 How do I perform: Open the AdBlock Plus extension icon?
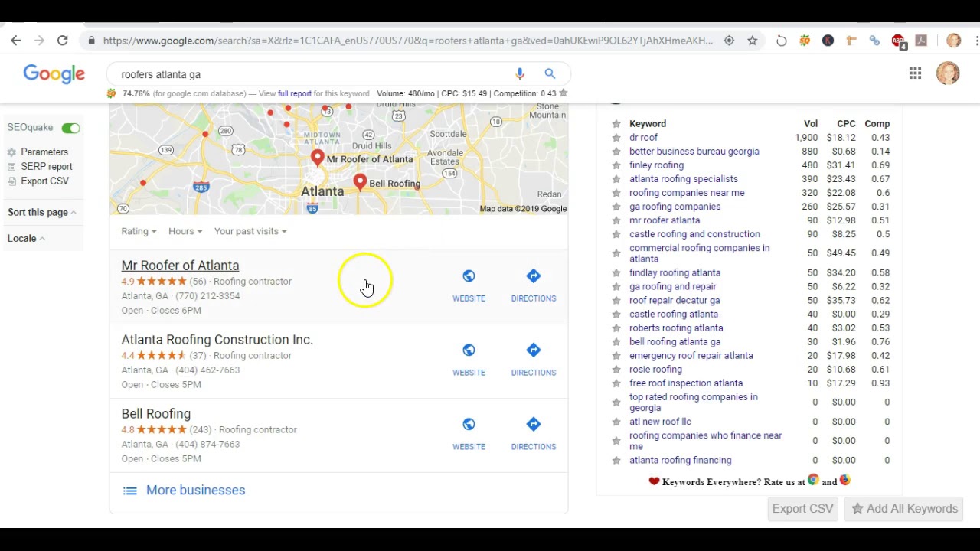click(898, 41)
